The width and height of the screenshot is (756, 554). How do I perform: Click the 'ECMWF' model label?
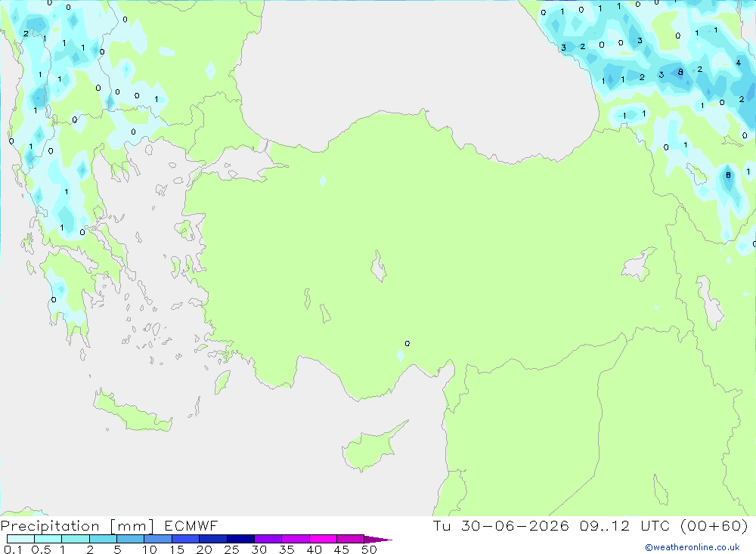191,525
